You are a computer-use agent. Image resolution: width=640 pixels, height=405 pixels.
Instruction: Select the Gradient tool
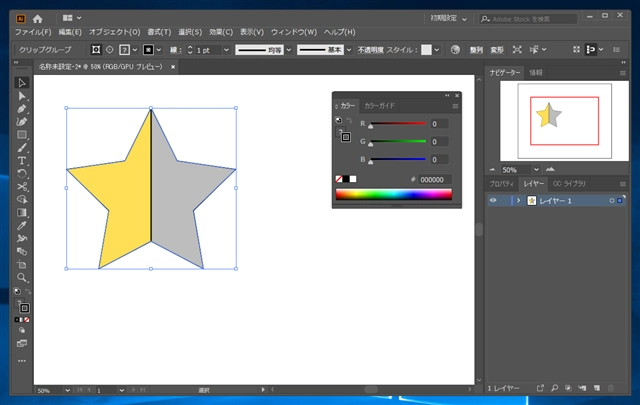22,212
